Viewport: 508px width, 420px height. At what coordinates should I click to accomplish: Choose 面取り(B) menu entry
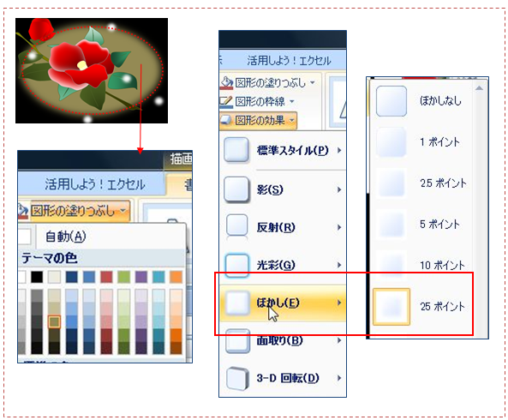[x=283, y=340]
